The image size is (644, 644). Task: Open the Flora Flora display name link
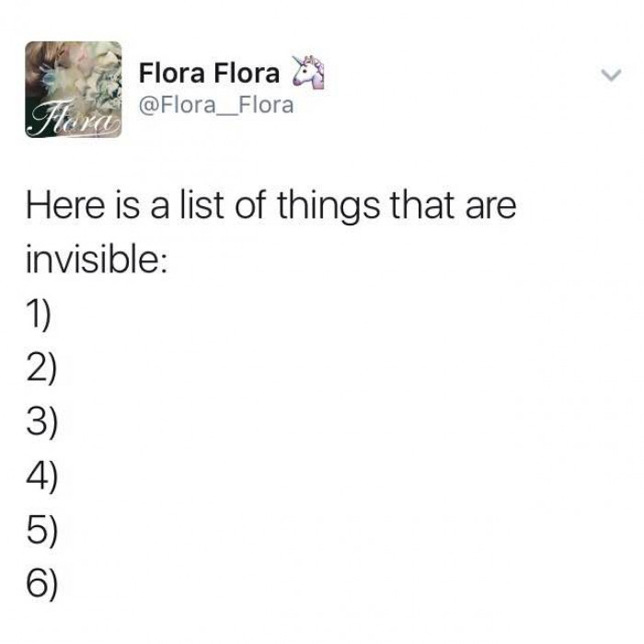click(209, 73)
